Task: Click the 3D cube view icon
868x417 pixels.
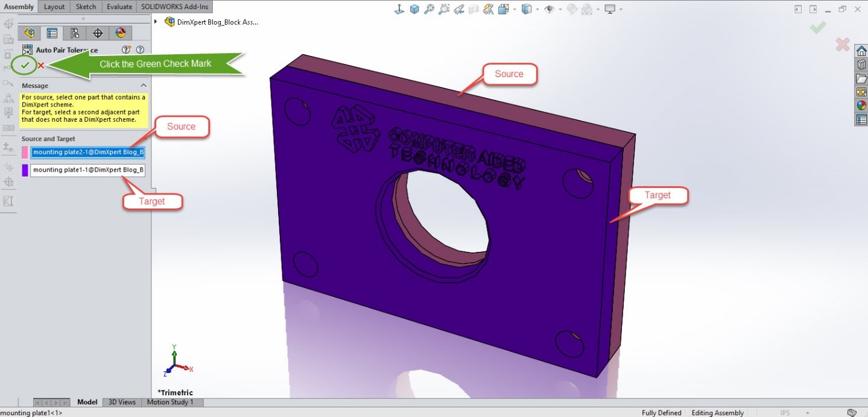Action: pos(414,9)
